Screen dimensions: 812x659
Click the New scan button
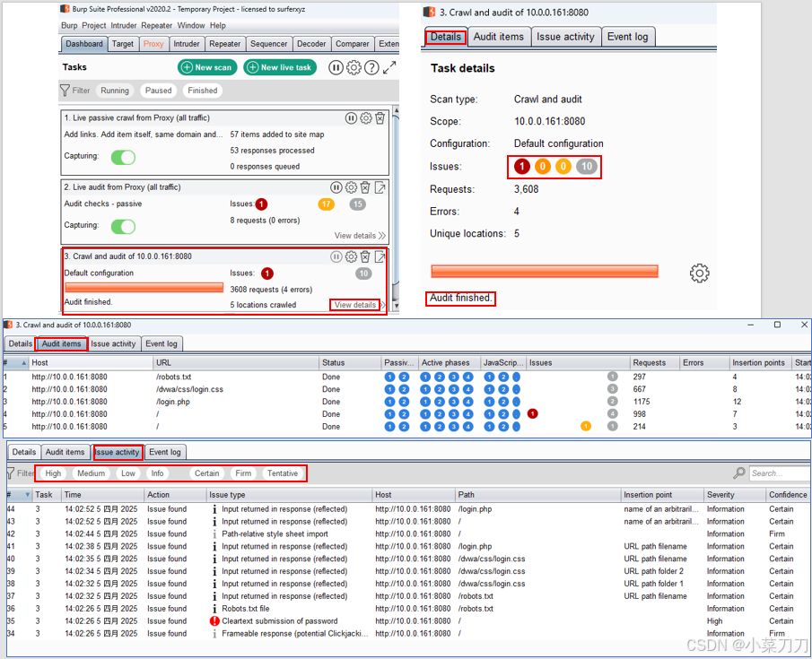[x=207, y=67]
